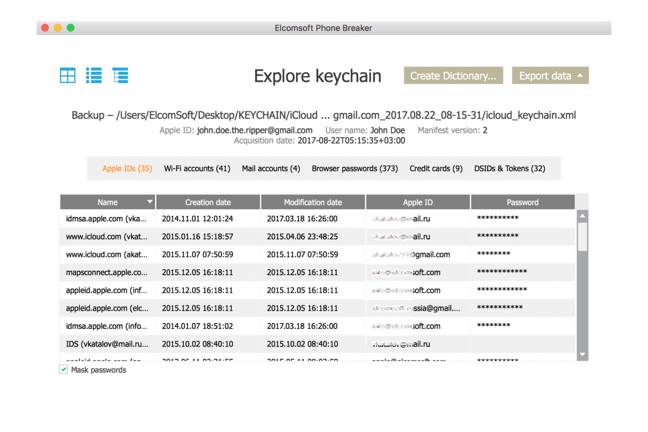Select the www.icloud.com (akat... row
This screenshot has height=432, width=648.
click(317, 254)
